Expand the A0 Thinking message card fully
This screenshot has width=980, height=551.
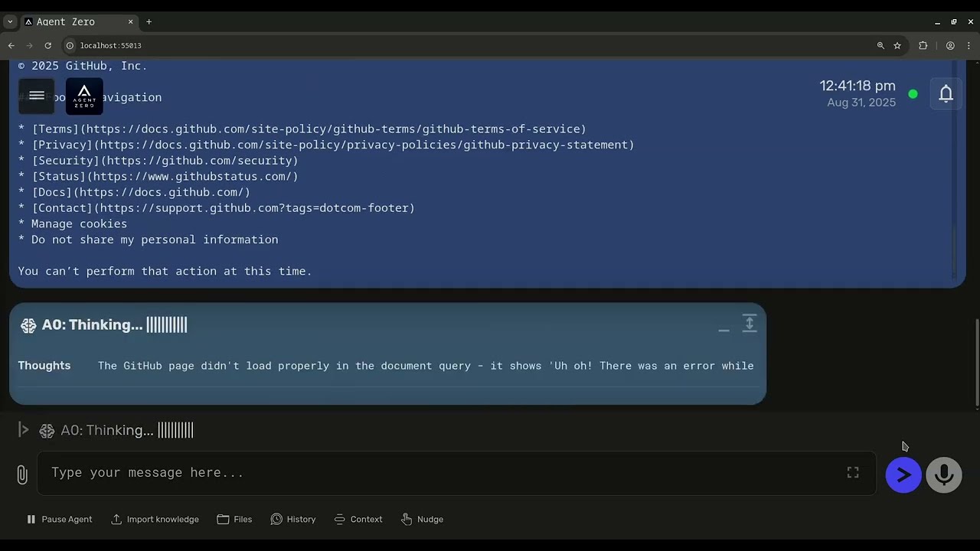750,324
